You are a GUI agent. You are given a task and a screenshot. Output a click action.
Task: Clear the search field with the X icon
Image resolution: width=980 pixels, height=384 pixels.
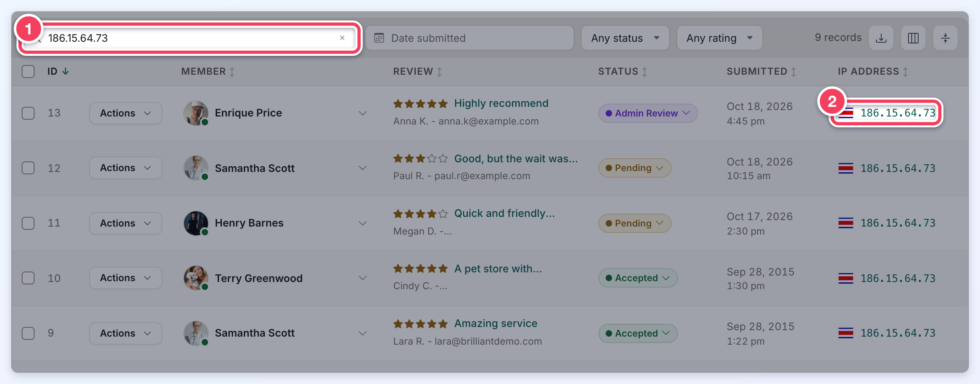click(x=342, y=38)
